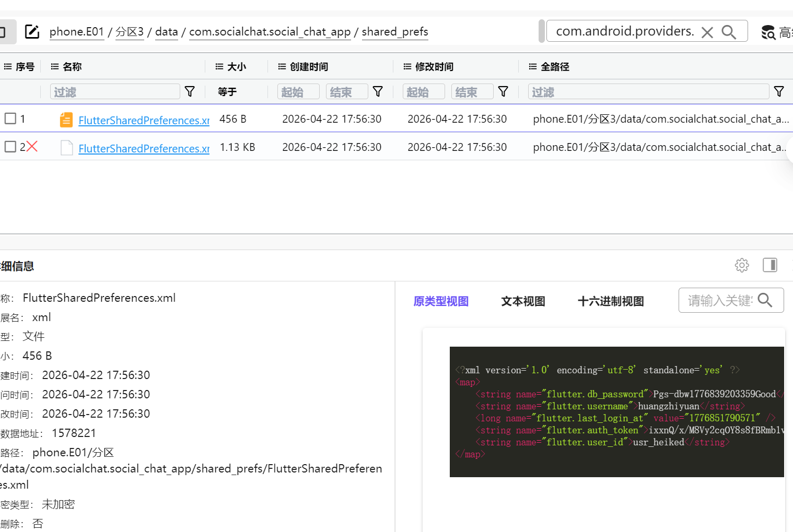Open the 全路径 column menu icon
The image size is (793, 532).
tap(533, 67)
